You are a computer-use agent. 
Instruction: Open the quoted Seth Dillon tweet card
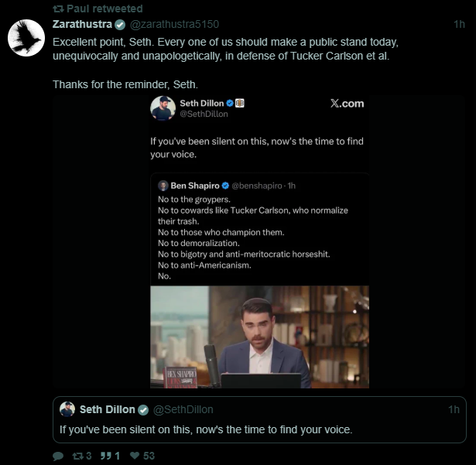[259, 429]
